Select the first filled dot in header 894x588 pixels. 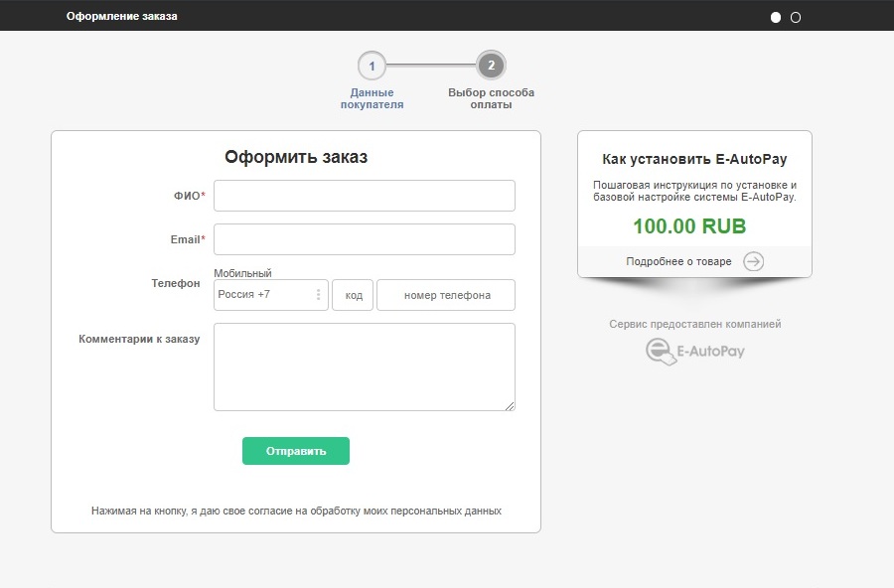tap(776, 17)
